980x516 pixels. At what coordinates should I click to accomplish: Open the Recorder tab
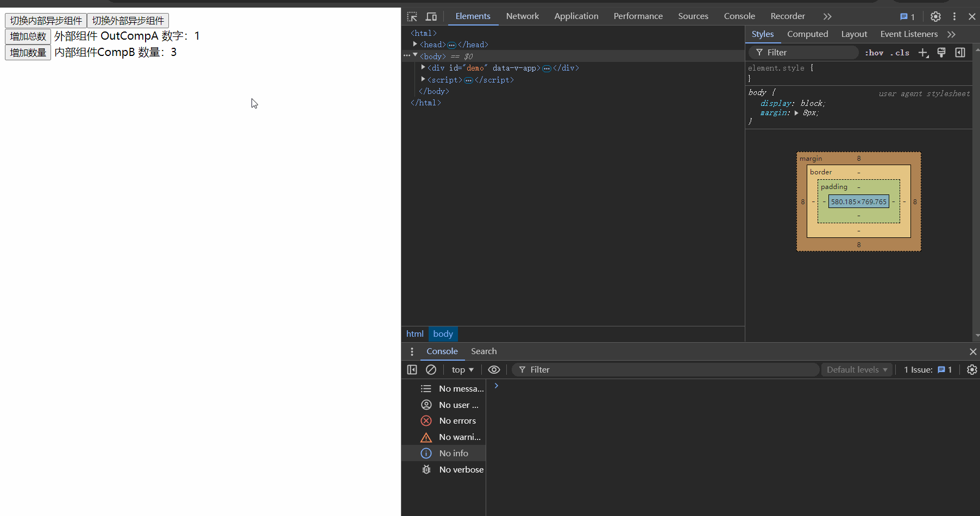(x=788, y=16)
